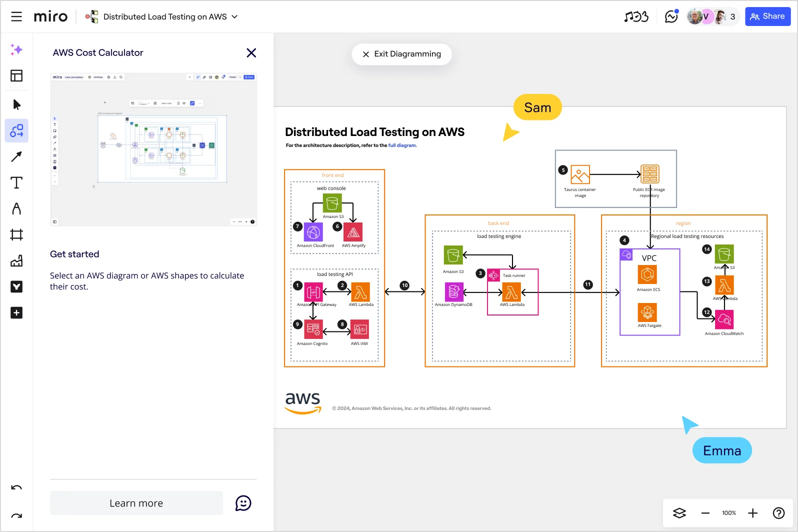Select the Amazon Cognito icon
Viewport: 798px width, 532px height.
tap(313, 330)
